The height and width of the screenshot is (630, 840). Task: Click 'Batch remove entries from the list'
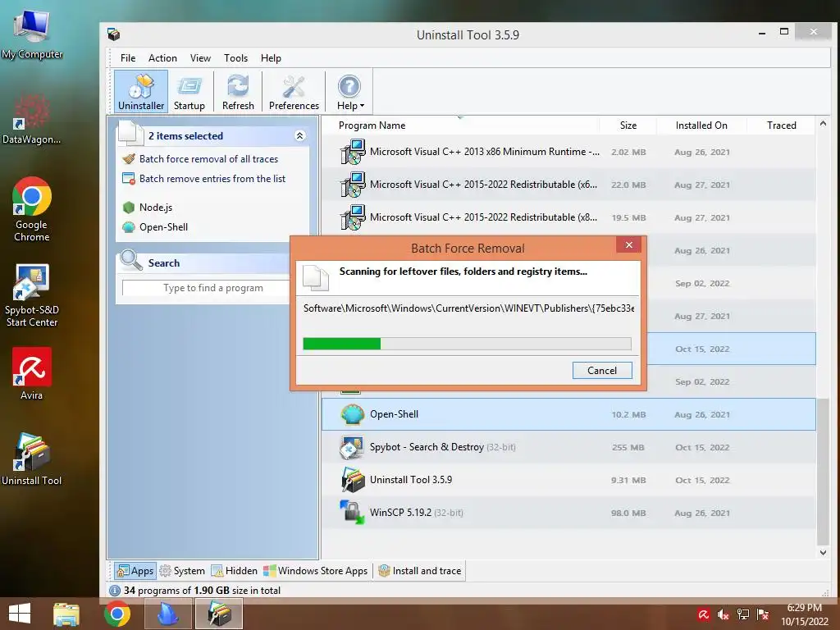pyautogui.click(x=212, y=178)
